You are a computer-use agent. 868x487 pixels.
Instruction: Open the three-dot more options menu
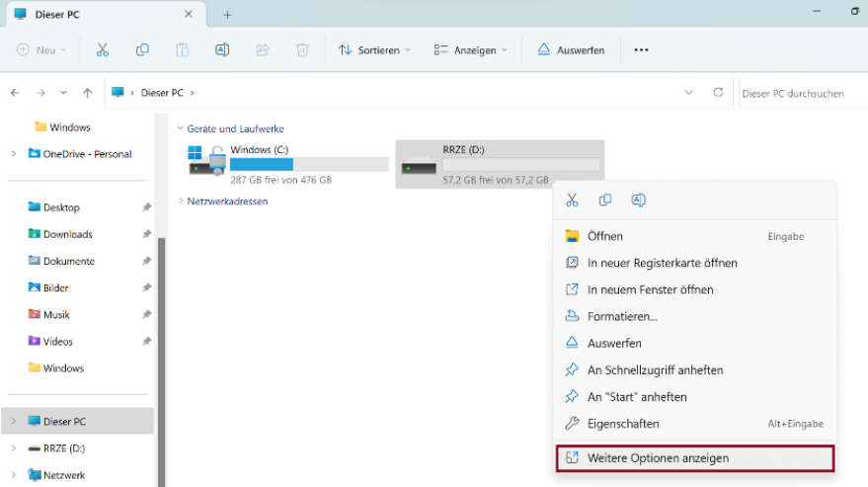pyautogui.click(x=641, y=49)
